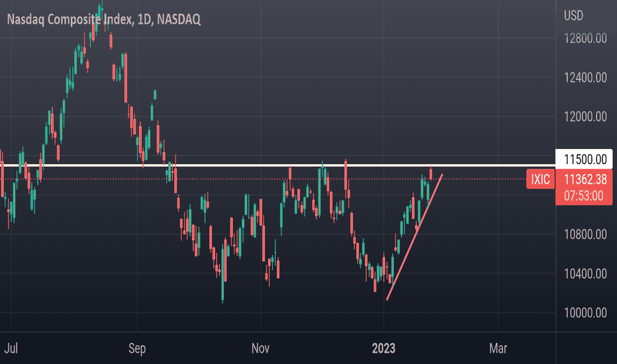Viewport: 617px width, 364px height.
Task: Click the 11500.00 horizontal line price label
Action: tap(585, 159)
